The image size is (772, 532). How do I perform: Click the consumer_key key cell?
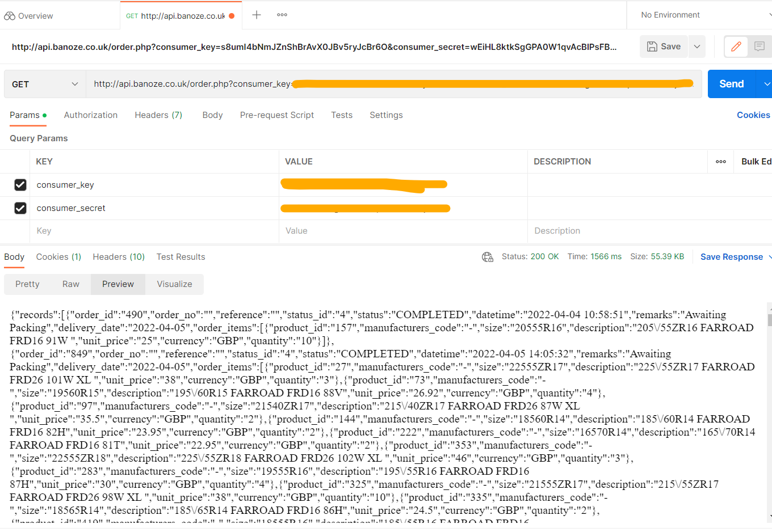click(x=154, y=185)
